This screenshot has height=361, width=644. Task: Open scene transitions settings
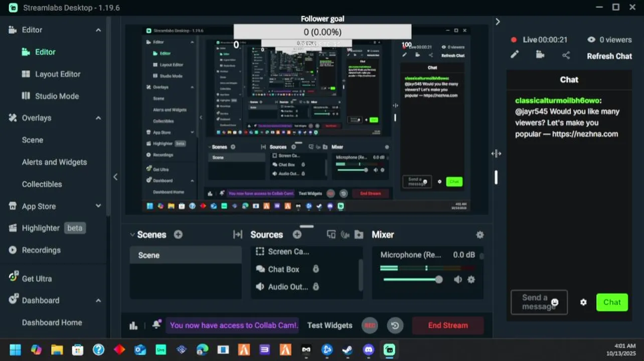[x=238, y=235]
